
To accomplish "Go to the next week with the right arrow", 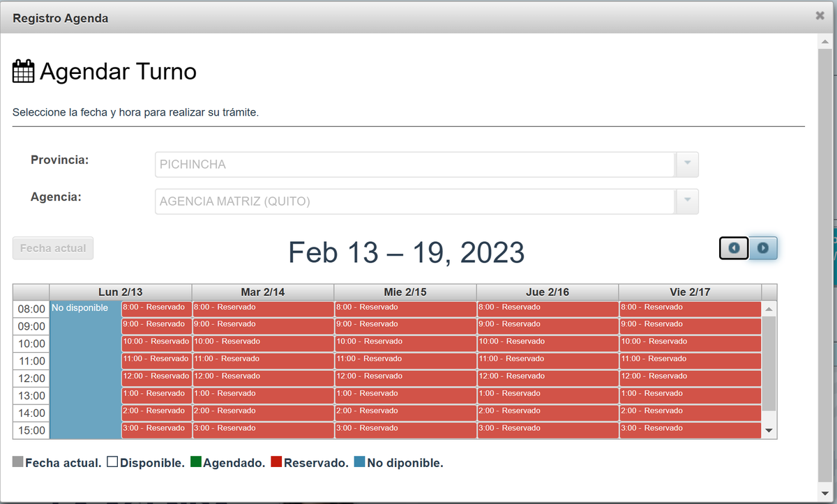I will click(763, 248).
